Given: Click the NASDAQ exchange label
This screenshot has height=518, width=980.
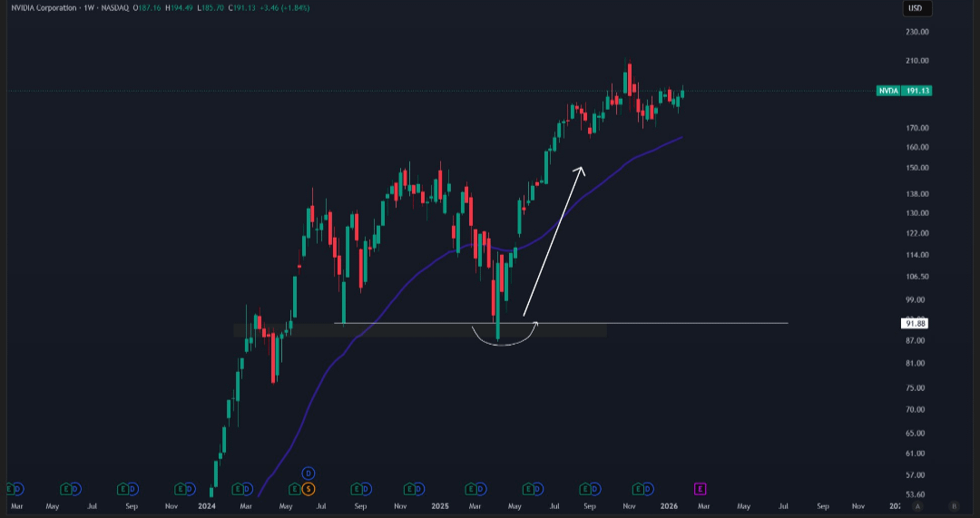Looking at the screenshot, I should [114, 8].
